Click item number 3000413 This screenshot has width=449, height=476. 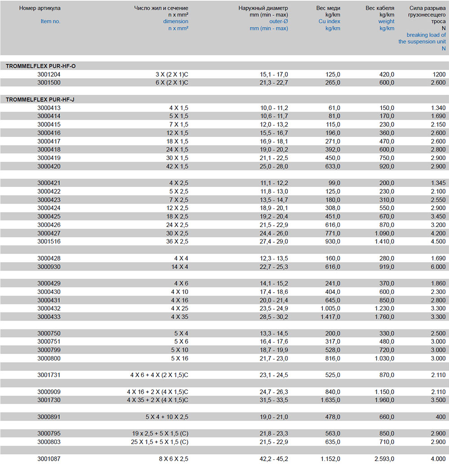tap(49, 108)
